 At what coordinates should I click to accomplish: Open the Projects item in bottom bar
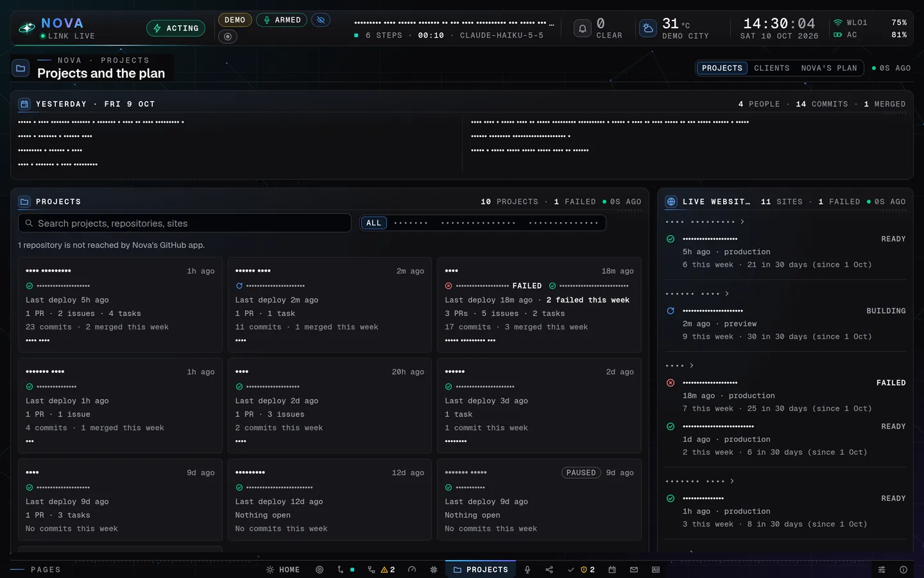tap(481, 570)
